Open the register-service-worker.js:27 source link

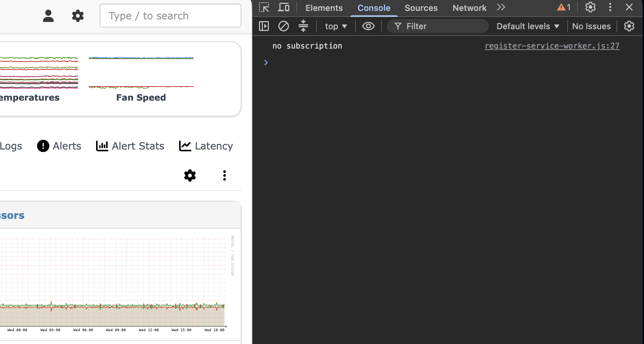552,46
